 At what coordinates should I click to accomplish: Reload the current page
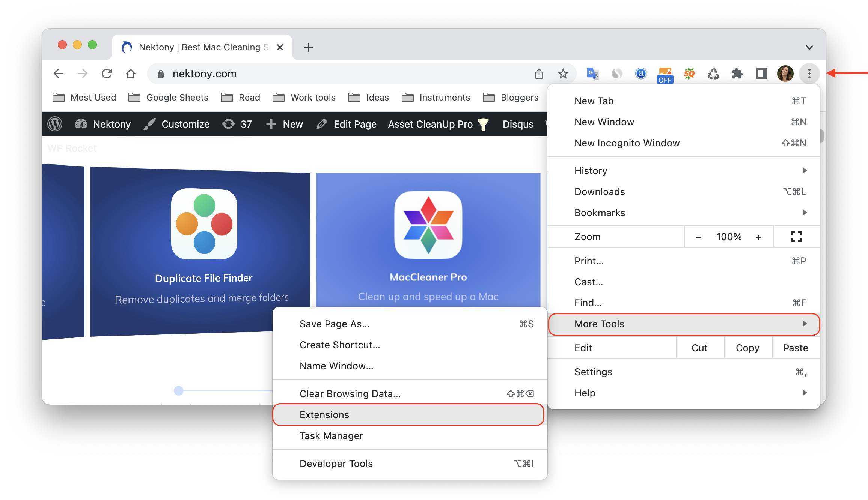coord(107,74)
